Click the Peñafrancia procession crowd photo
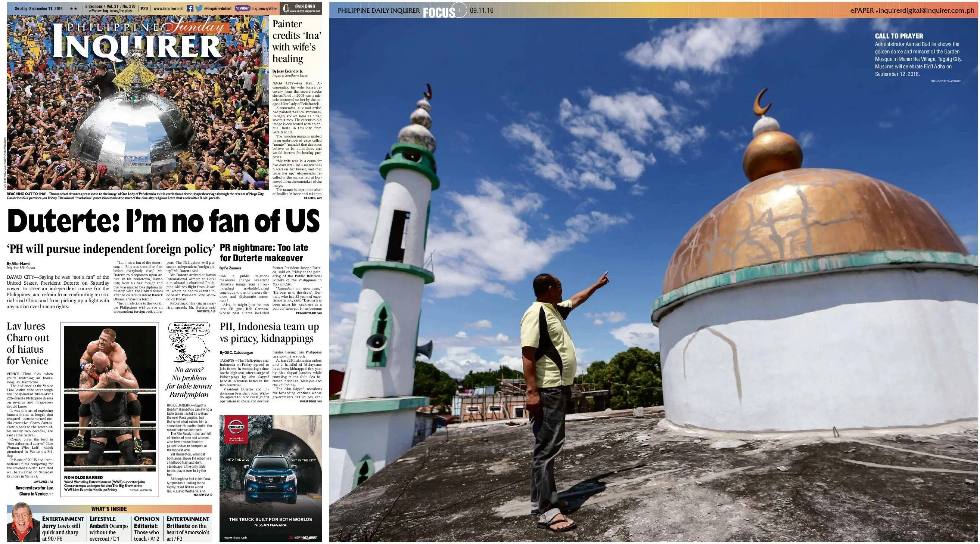The height and width of the screenshot is (544, 980). click(138, 102)
